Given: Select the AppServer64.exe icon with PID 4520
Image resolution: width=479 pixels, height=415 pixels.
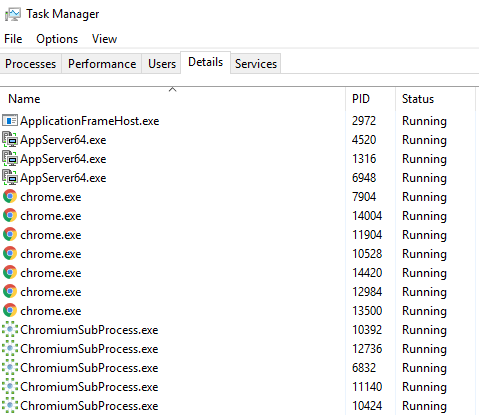Looking at the screenshot, I should pos(10,139).
